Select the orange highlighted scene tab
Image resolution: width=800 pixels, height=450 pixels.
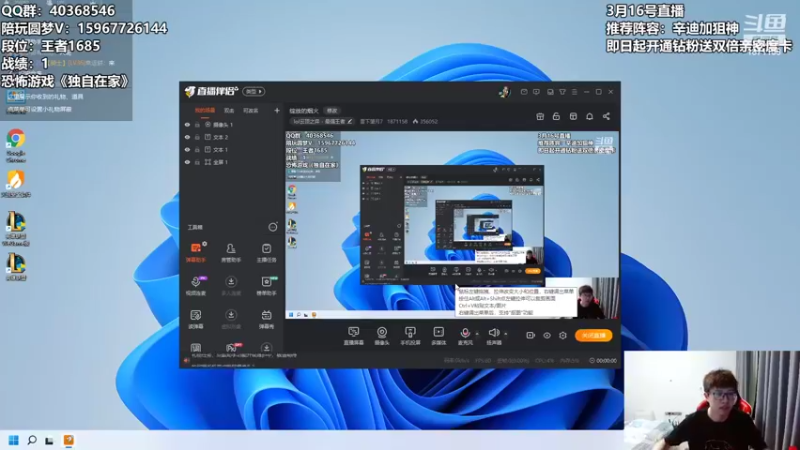(205, 110)
